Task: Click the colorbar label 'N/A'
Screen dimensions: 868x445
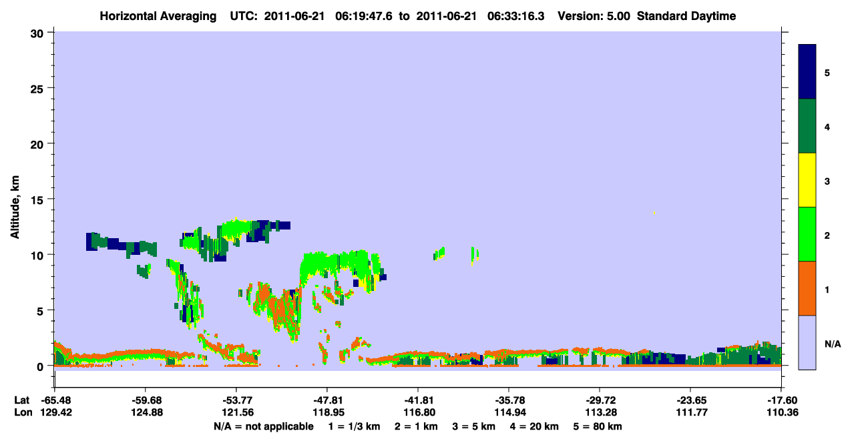Action: (832, 344)
